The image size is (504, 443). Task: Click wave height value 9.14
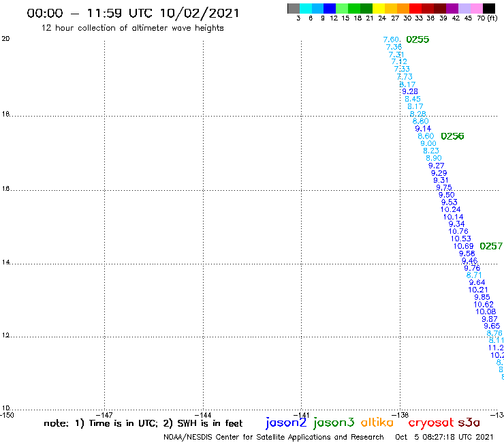pyautogui.click(x=423, y=129)
